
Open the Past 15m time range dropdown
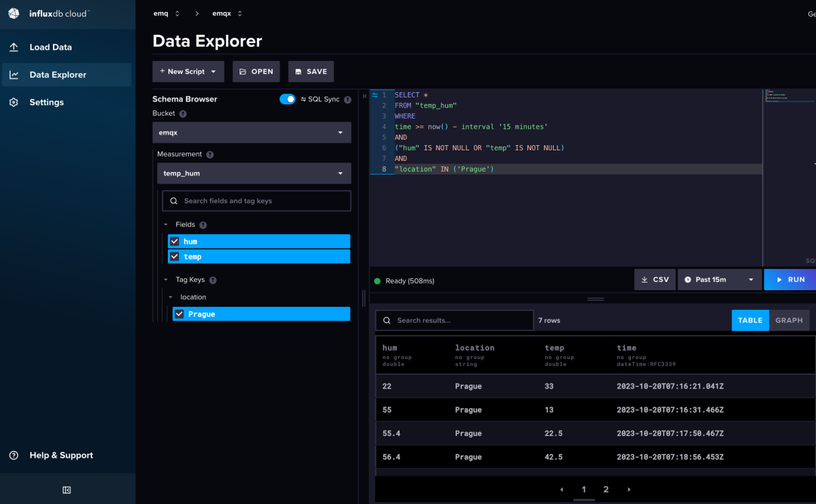(x=719, y=280)
